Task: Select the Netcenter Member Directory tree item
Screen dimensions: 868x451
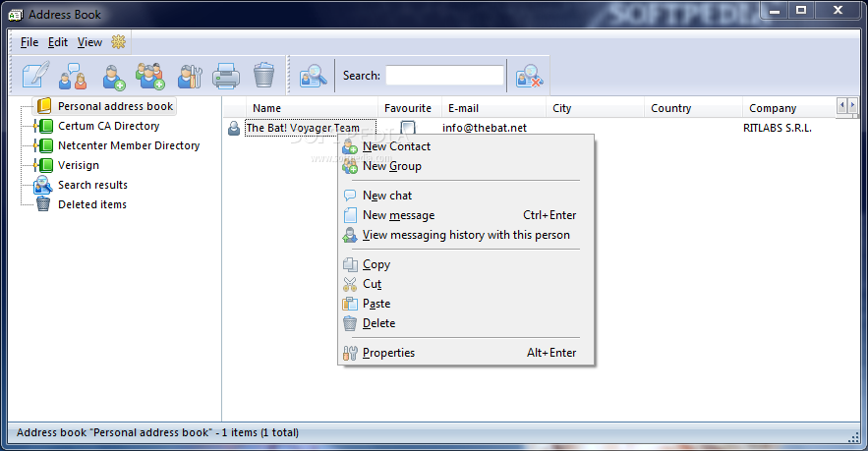Action: (129, 145)
